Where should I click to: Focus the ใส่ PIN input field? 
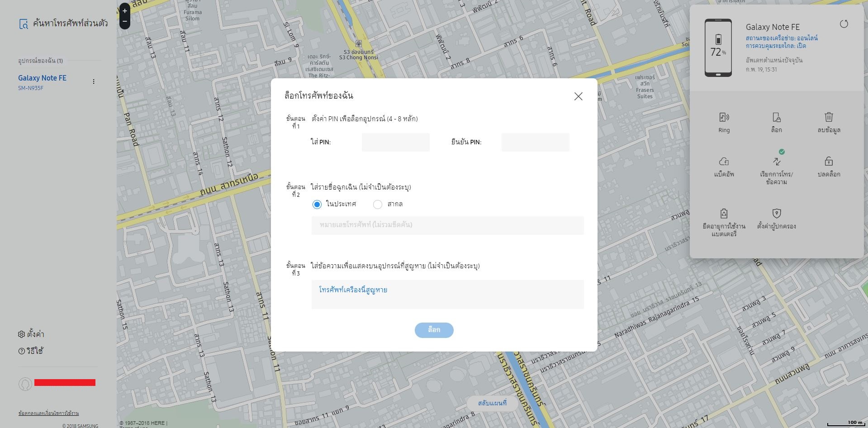tap(395, 142)
